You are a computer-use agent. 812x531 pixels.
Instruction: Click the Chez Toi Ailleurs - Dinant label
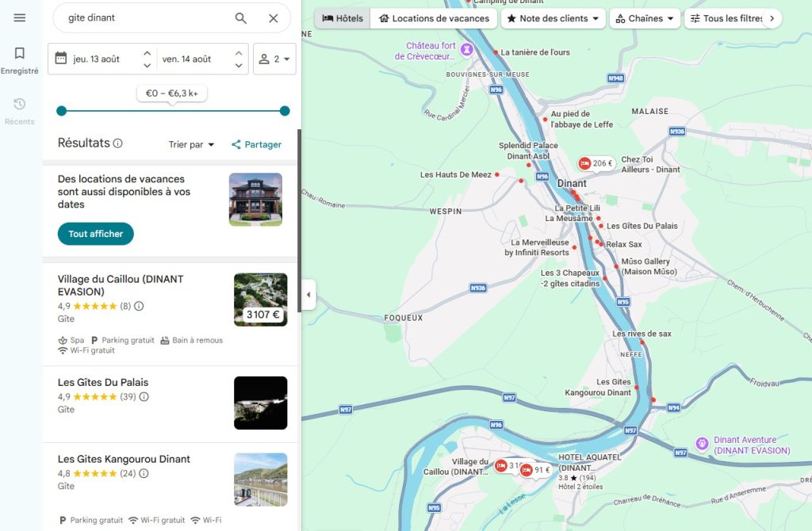(650, 165)
